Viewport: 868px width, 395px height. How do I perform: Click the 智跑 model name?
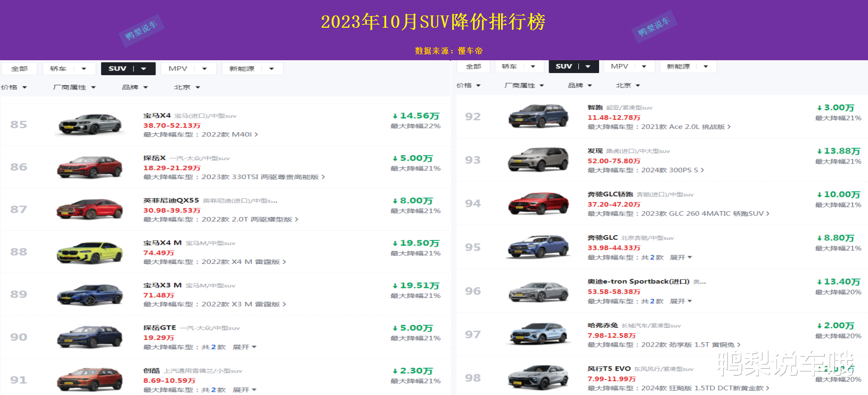pos(595,107)
